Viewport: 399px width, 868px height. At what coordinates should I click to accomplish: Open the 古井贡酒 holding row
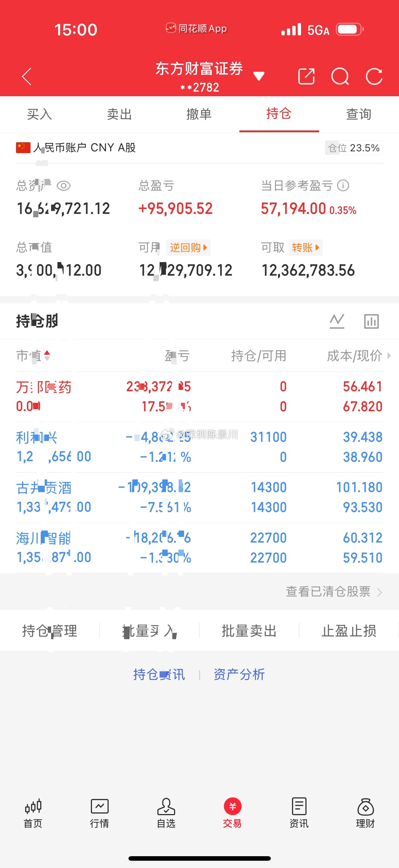(x=199, y=497)
